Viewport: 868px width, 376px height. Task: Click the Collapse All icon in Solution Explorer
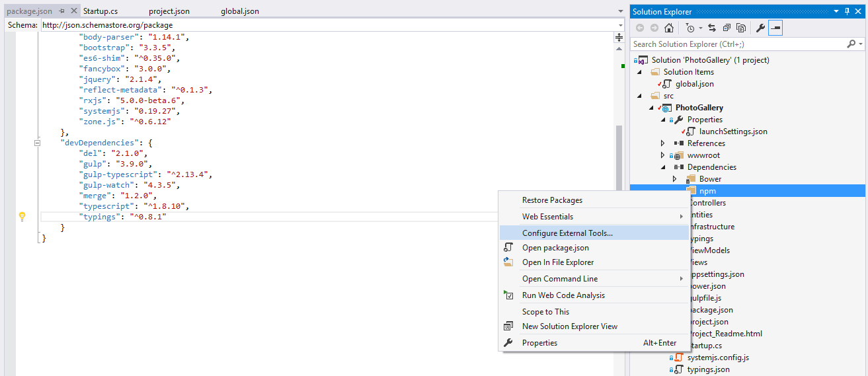727,28
